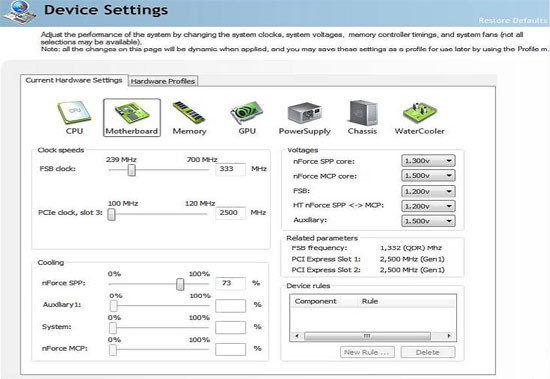Click the '1,332 (QDR) Mhz' FSB frequency value
The height and width of the screenshot is (379, 550).
click(x=411, y=248)
